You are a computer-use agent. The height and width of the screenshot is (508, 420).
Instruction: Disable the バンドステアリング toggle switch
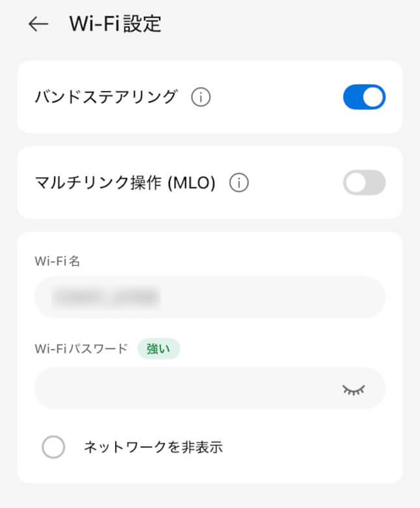(364, 97)
